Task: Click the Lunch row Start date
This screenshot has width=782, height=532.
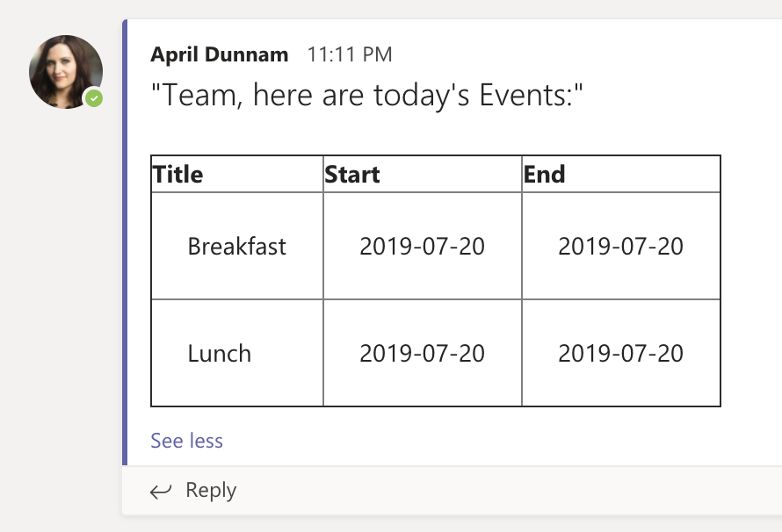Action: pyautogui.click(x=422, y=354)
